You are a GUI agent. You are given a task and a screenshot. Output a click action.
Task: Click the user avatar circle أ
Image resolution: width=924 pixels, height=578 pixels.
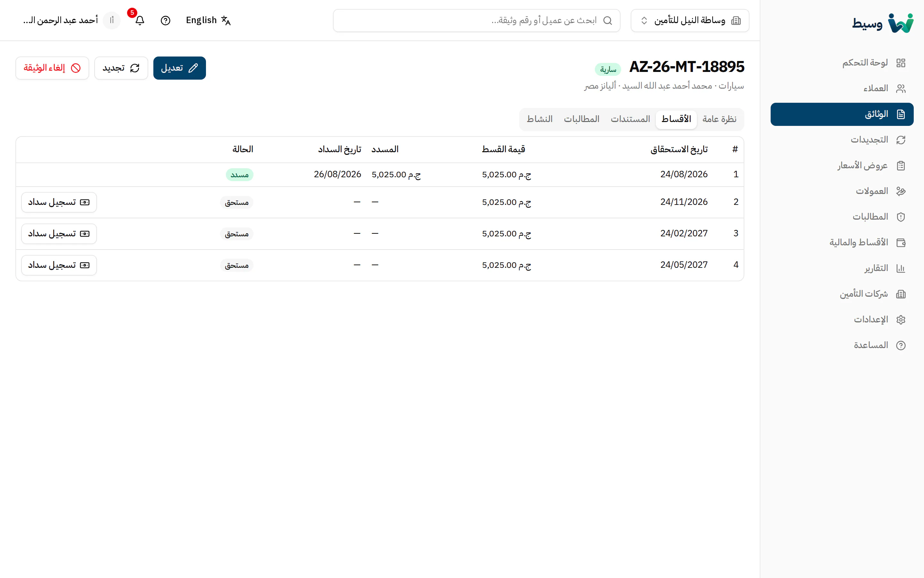pyautogui.click(x=112, y=20)
